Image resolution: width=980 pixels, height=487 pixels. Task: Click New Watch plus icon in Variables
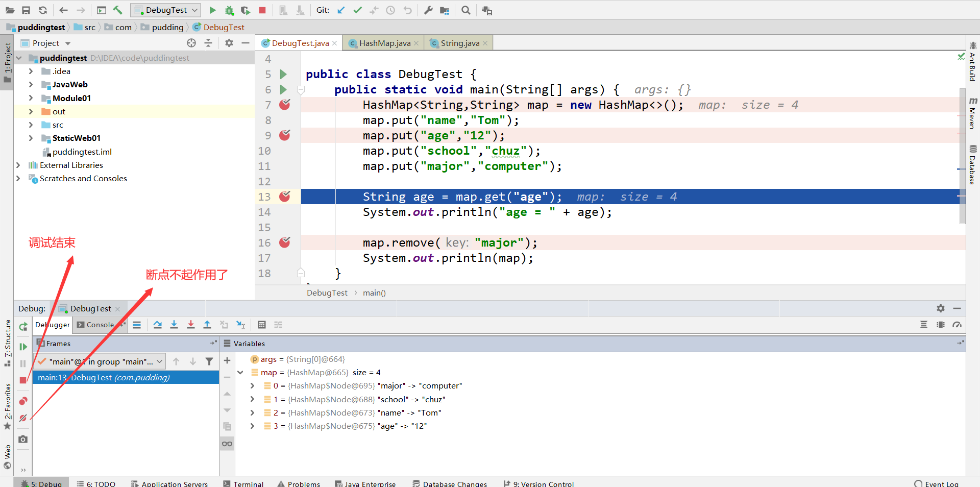tap(227, 360)
